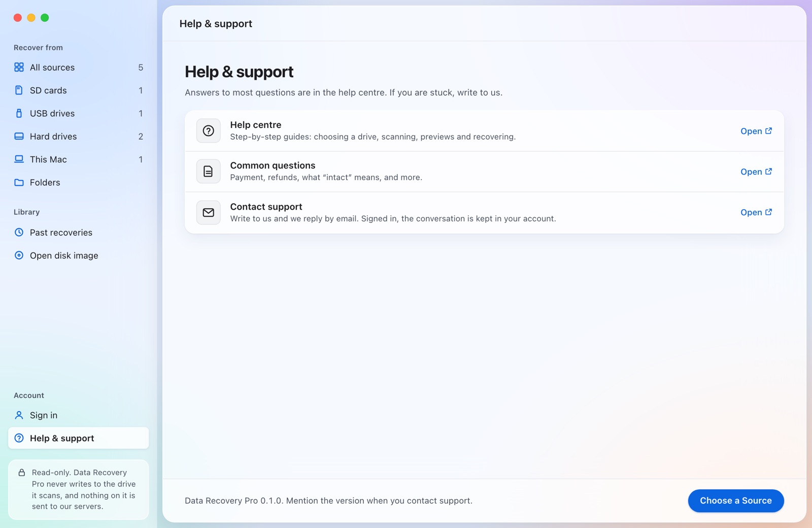Click the Help centre question-mark tile icon
This screenshot has height=528, width=812.
pyautogui.click(x=208, y=130)
